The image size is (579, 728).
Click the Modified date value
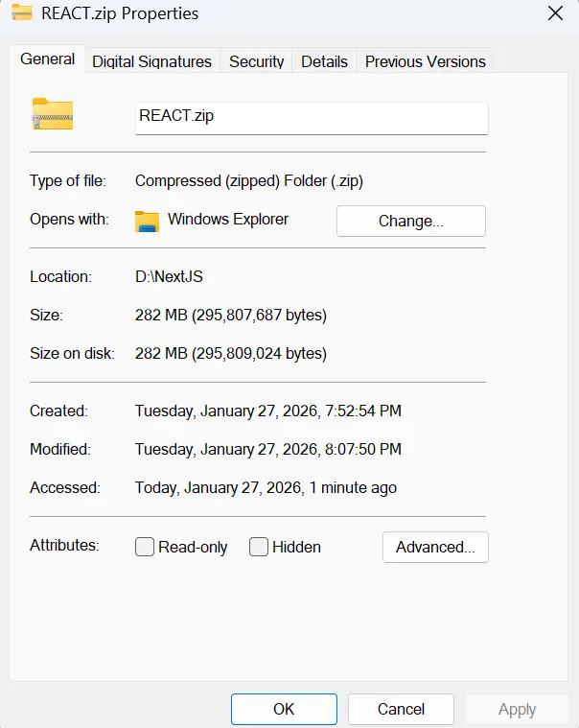click(x=267, y=449)
